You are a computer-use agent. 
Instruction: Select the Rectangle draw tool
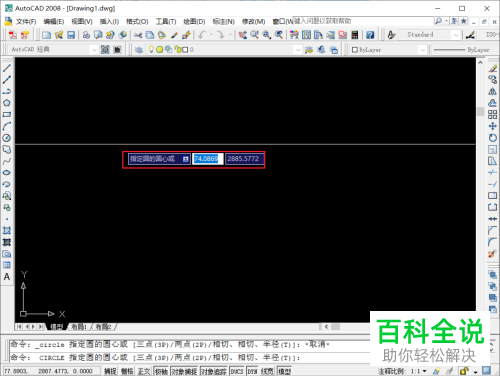[x=7, y=114]
